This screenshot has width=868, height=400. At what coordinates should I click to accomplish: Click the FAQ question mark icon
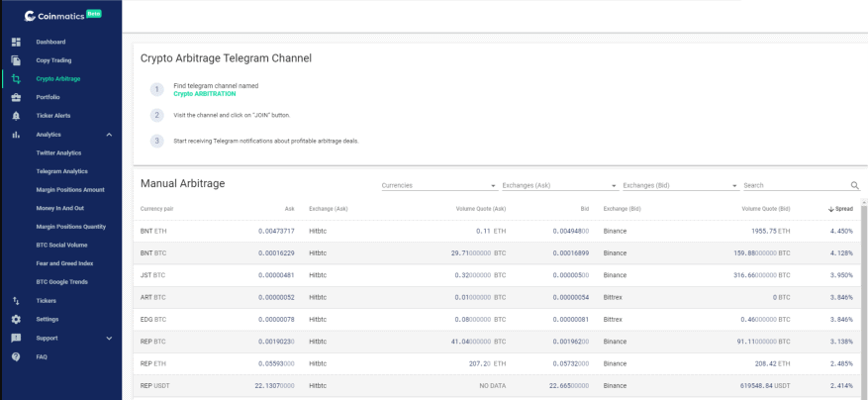[16, 356]
